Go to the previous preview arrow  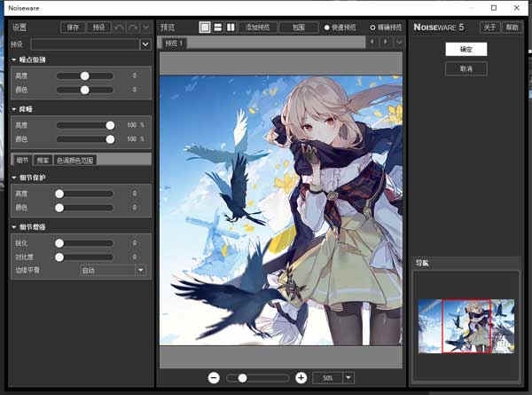373,43
